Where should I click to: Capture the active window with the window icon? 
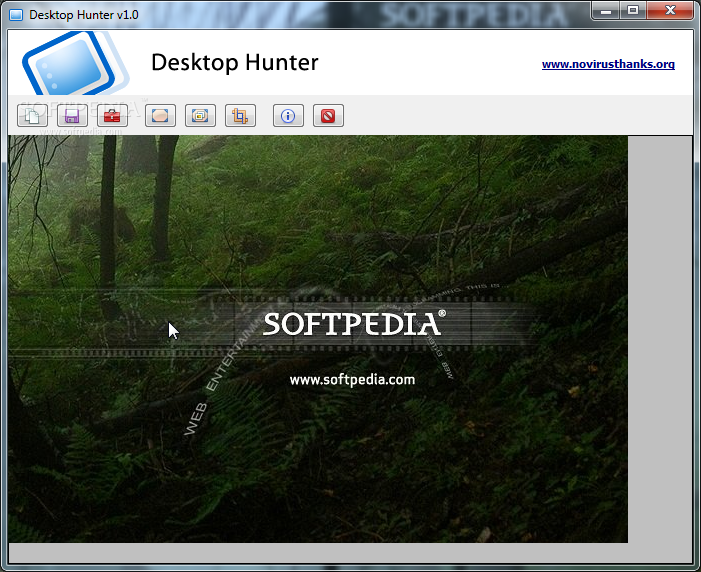(x=200, y=116)
